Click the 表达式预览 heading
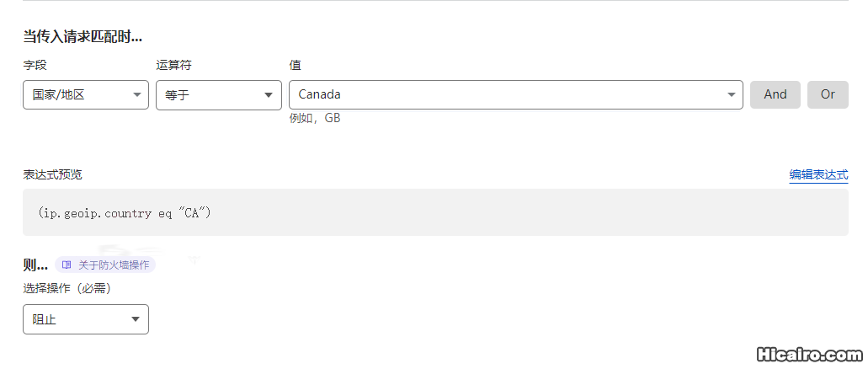Image resolution: width=868 pixels, height=369 pixels. click(52, 174)
